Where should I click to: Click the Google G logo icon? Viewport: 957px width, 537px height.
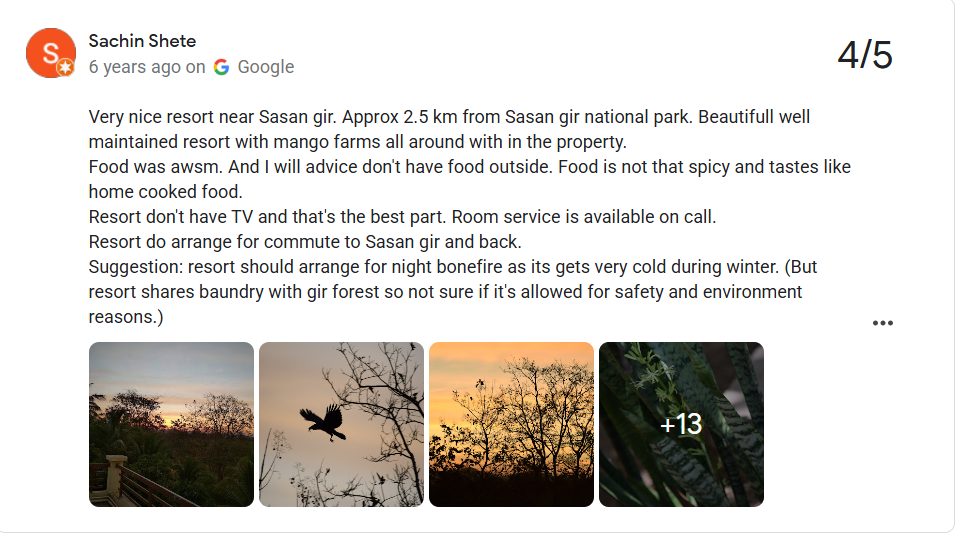[x=222, y=67]
